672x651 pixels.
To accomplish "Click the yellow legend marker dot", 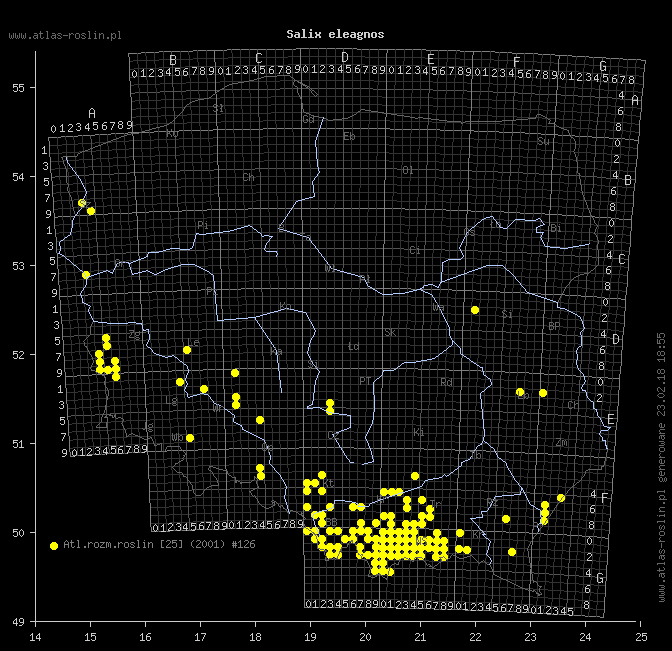I will (x=54, y=546).
